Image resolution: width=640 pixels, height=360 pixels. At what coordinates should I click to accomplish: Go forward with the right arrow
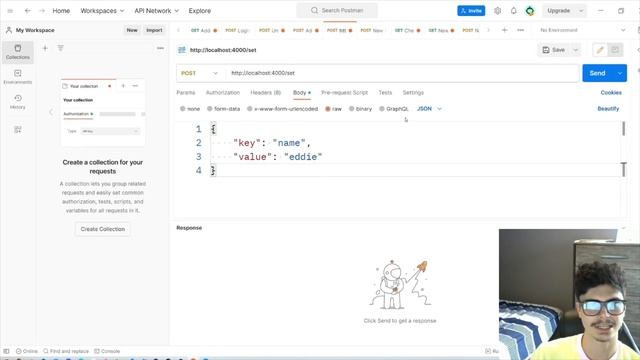coord(42,11)
